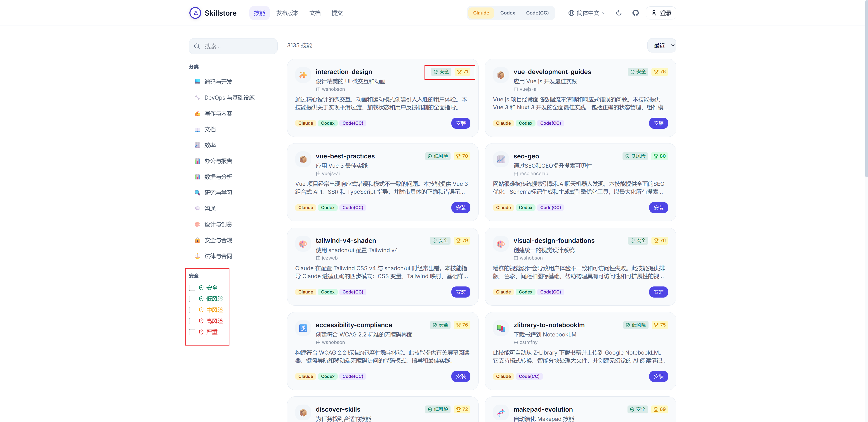Select the 写作与内容 category
This screenshot has width=868, height=422.
(x=233, y=114)
